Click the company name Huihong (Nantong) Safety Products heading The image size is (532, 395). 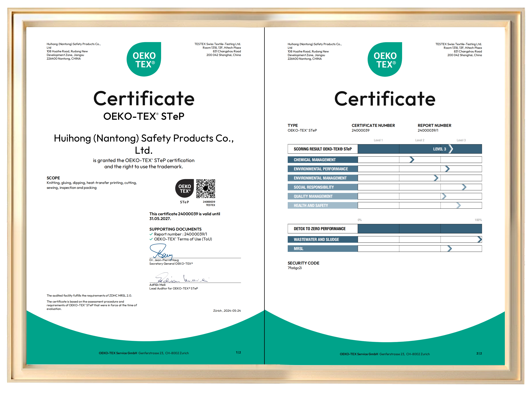click(144, 144)
